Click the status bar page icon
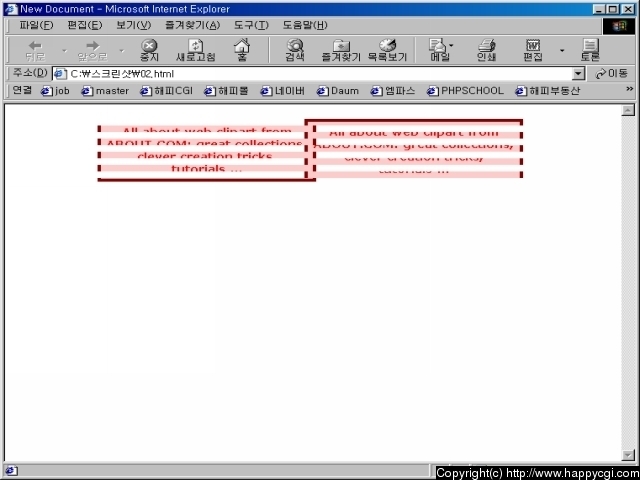This screenshot has height=480, width=640. (x=11, y=470)
